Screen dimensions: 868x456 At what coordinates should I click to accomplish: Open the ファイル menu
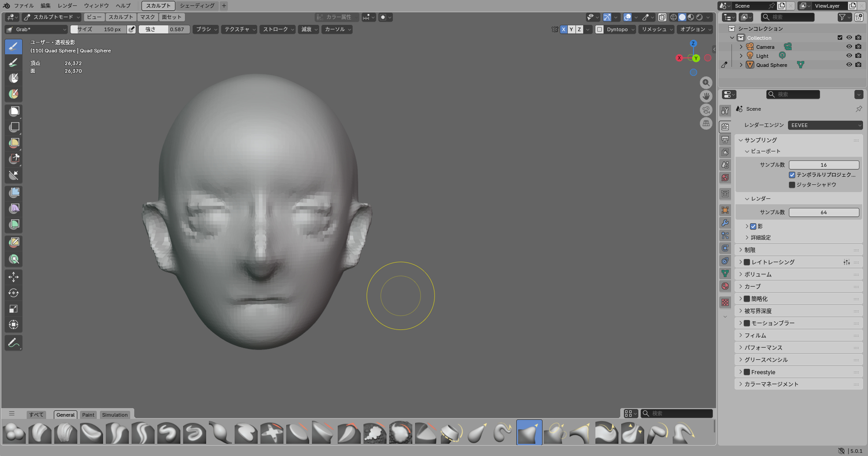click(24, 6)
